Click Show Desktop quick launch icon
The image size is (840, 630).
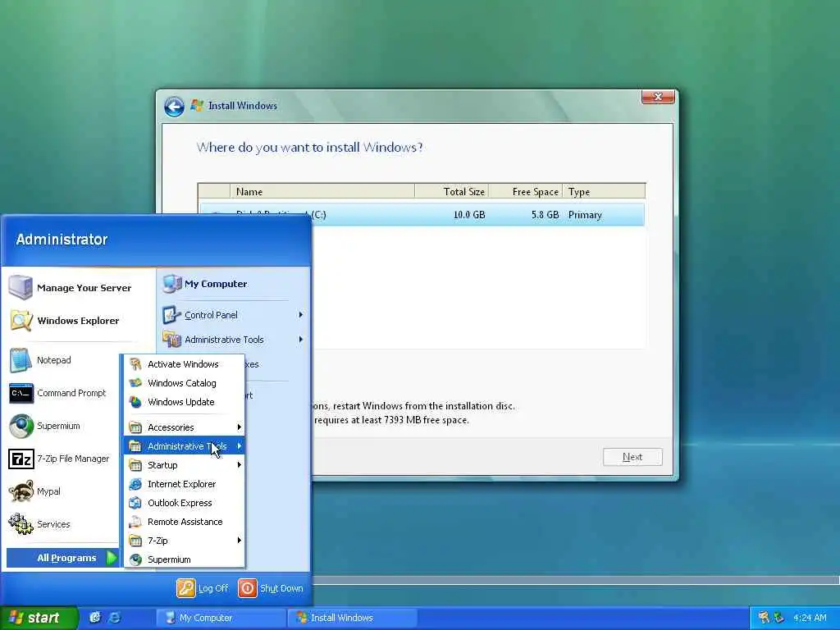95,618
